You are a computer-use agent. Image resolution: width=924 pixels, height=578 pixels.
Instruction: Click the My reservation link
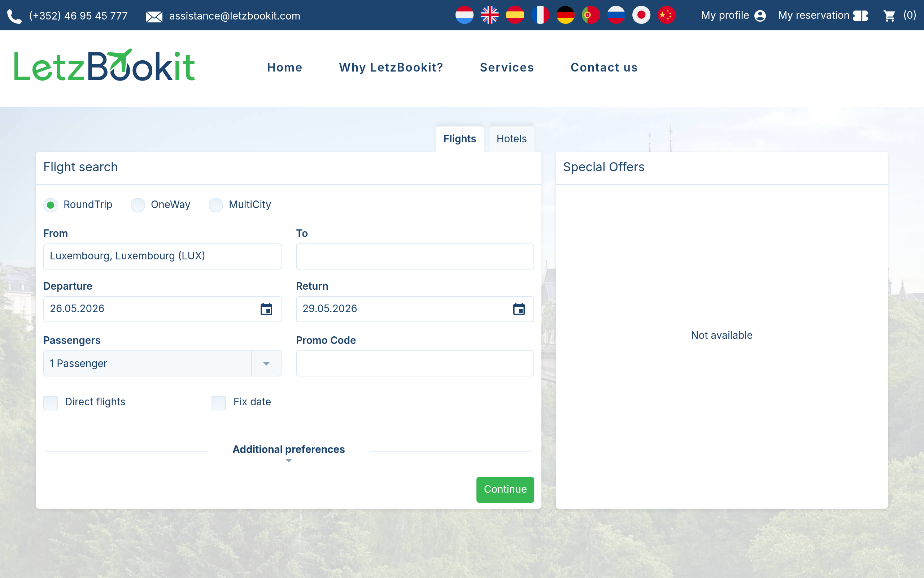coord(814,16)
